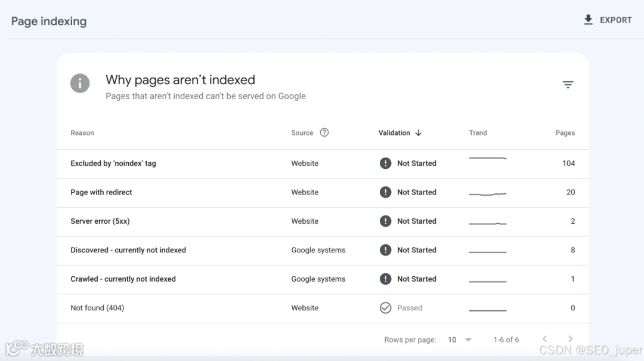The image size is (644, 361).
Task: Toggle Validation column sort arrow
Action: pyautogui.click(x=419, y=133)
